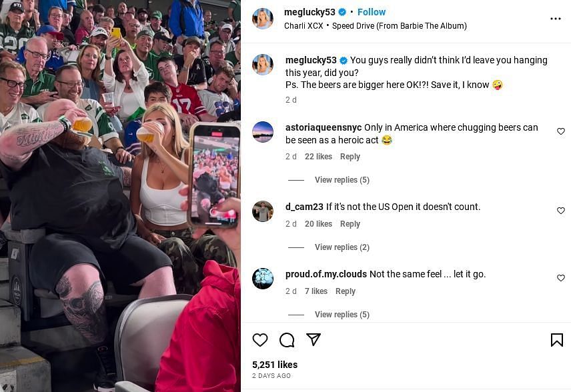Save post with the bookmark icon
The width and height of the screenshot is (571, 392).
557,340
